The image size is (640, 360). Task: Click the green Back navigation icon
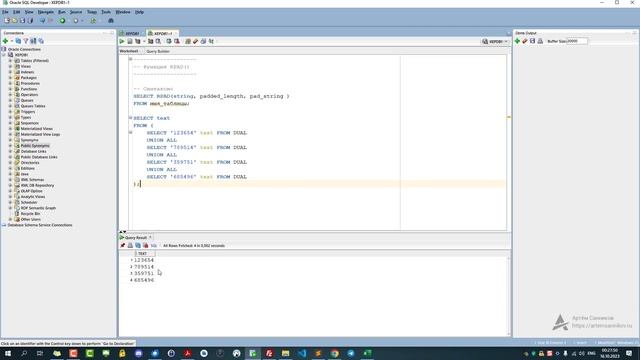(x=62, y=20)
